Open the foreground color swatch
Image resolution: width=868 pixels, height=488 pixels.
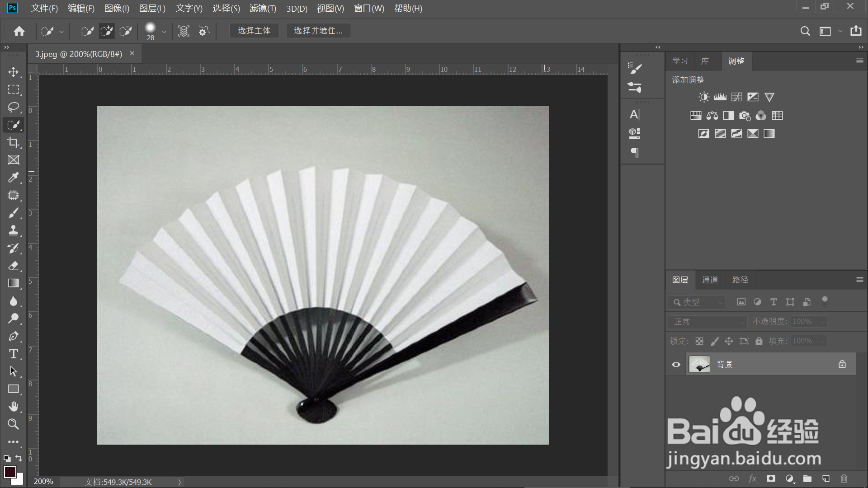coord(9,472)
